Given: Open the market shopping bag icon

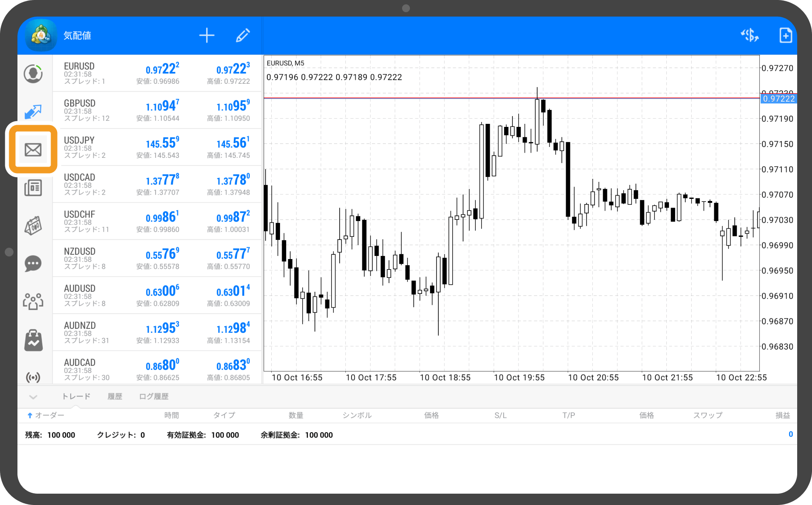Looking at the screenshot, I should tap(33, 340).
